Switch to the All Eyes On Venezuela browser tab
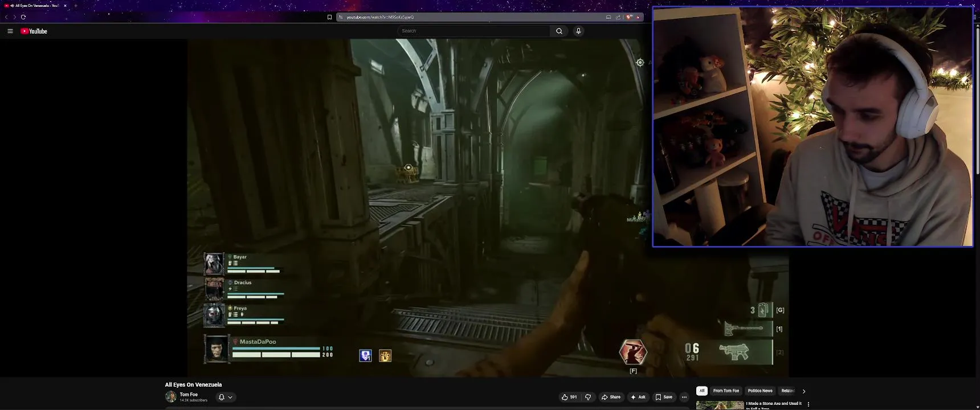The height and width of the screenshot is (410, 980). coord(34,6)
